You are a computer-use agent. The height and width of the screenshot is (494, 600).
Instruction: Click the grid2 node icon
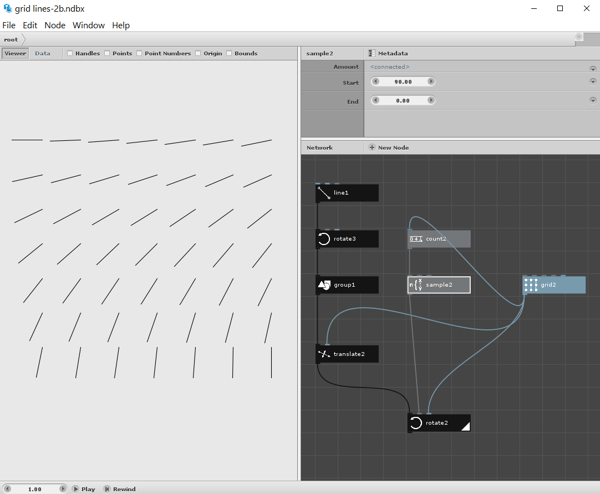(x=531, y=285)
